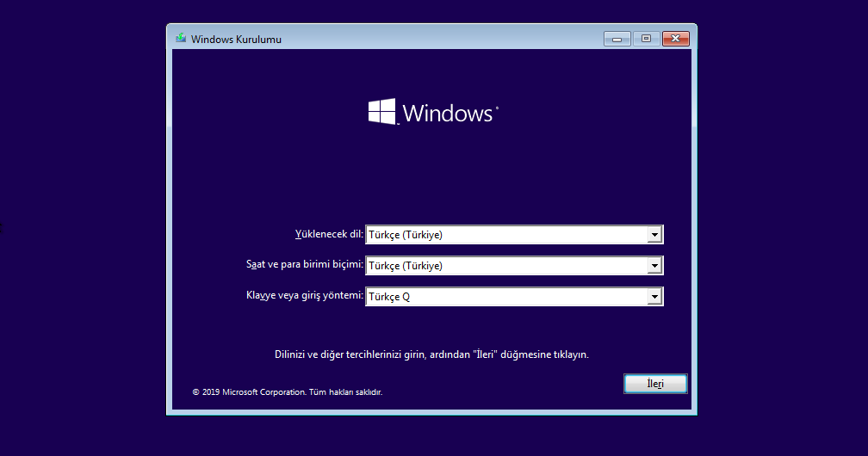Click the "Dilinizi ve diğer tercihlerinizi girin" instruction

pyautogui.click(x=431, y=354)
